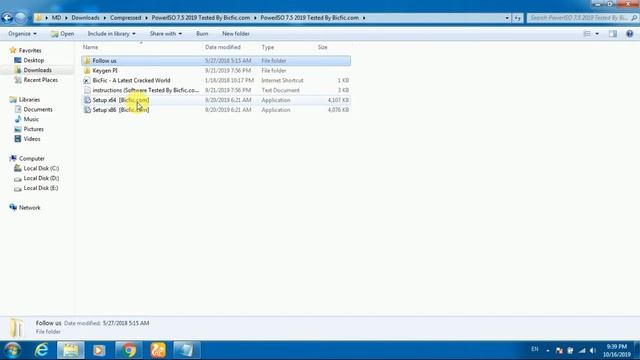The image size is (640, 360).
Task: Select the Setup x86 application icon
Action: point(87,110)
